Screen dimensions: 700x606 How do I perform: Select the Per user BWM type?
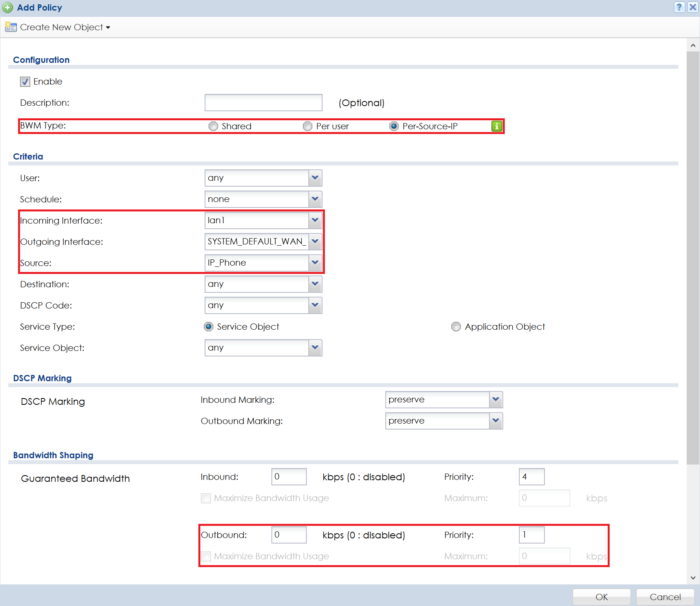[308, 126]
